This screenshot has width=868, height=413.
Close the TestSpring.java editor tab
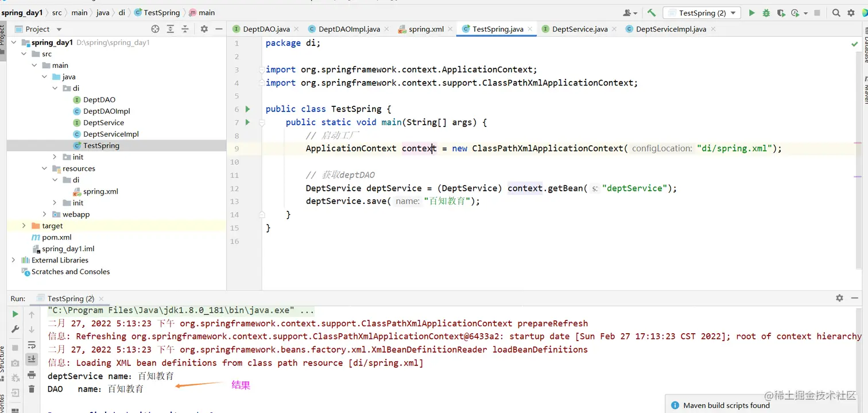(530, 29)
